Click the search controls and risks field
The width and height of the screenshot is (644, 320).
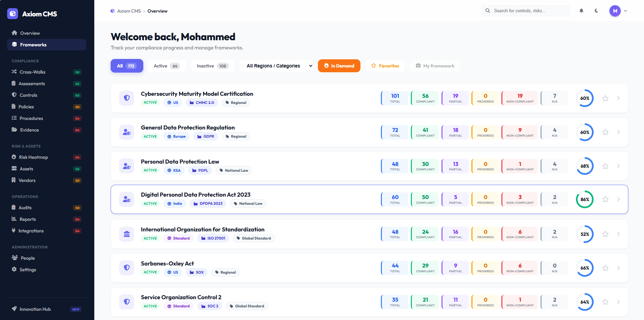[525, 11]
